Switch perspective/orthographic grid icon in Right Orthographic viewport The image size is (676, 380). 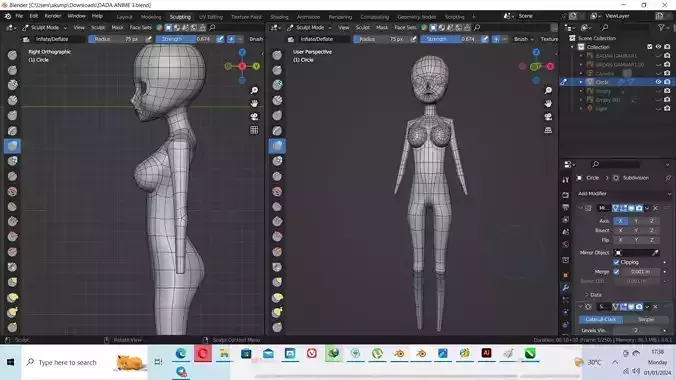[254, 130]
